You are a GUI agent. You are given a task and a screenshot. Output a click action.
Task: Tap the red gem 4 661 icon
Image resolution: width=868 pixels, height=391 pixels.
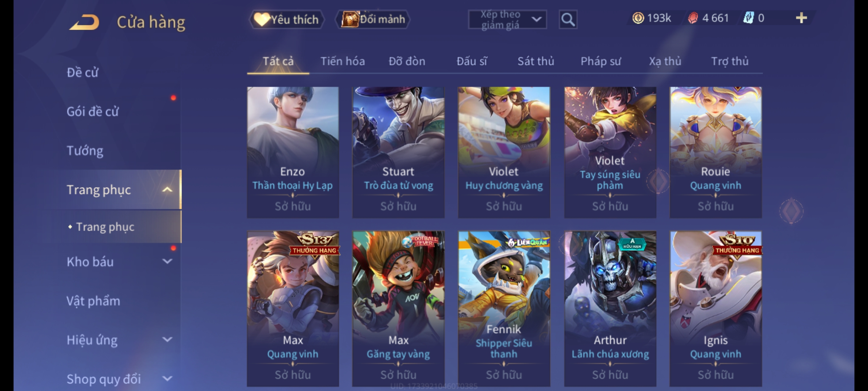pyautogui.click(x=693, y=18)
